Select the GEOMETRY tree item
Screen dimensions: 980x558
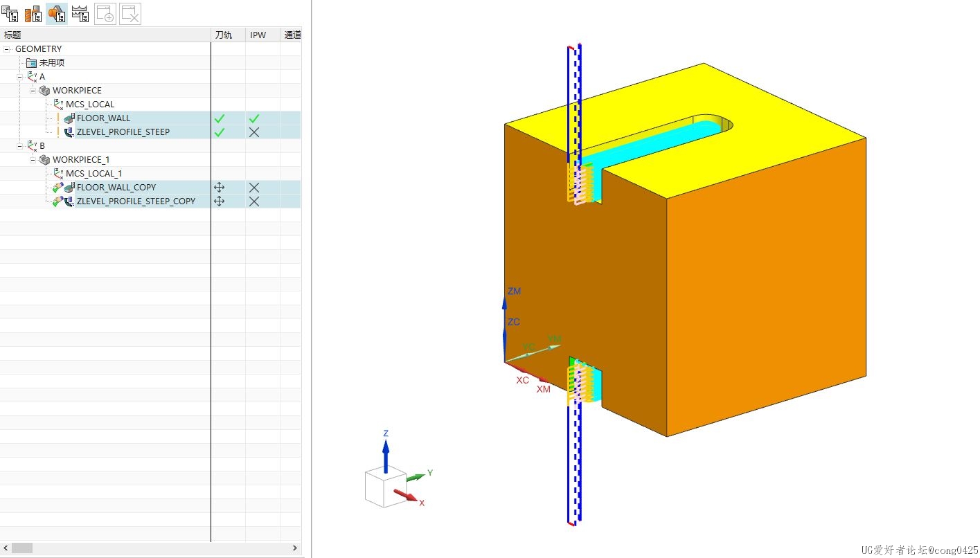38,49
